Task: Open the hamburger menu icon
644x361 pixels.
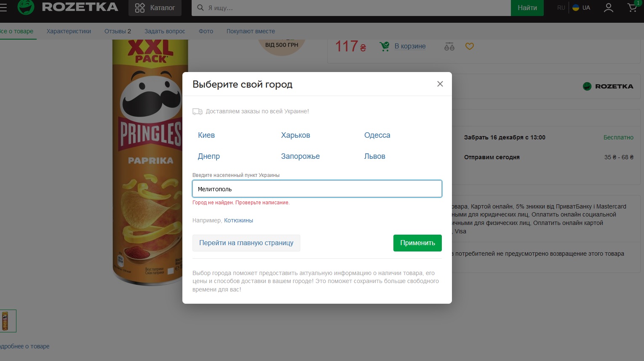Action: coord(3,8)
